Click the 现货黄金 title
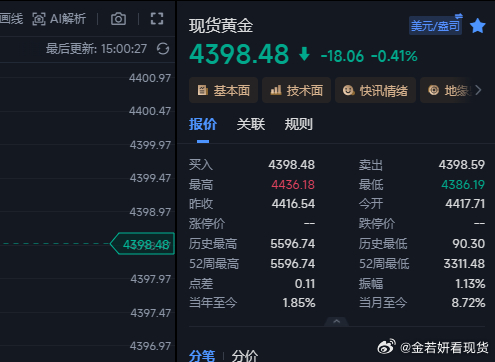This screenshot has width=495, height=362. (221, 26)
